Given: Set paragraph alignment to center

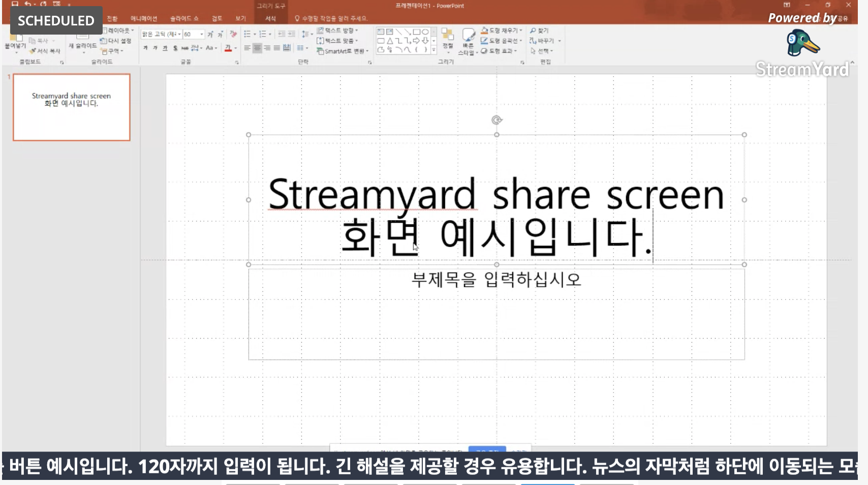Looking at the screenshot, I should pos(257,48).
